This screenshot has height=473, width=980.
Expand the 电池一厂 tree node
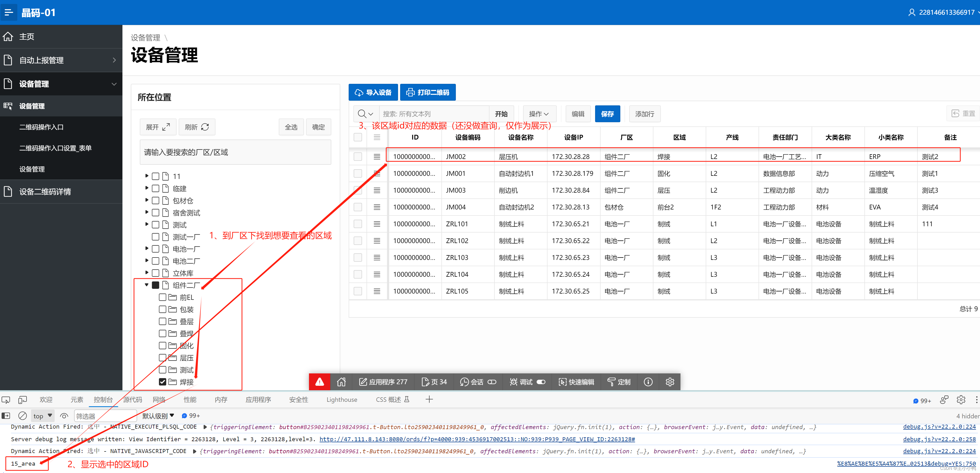coord(147,249)
